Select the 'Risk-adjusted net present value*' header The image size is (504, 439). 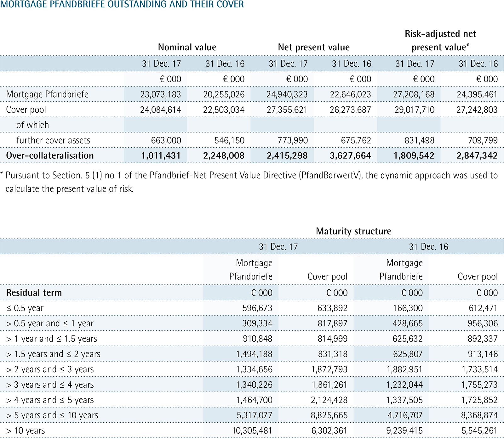pyautogui.click(x=440, y=41)
